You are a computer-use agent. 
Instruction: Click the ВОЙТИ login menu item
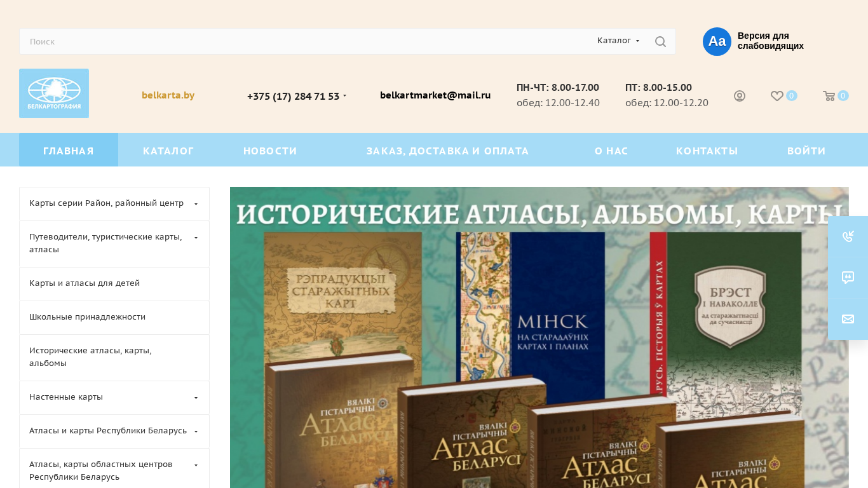pos(806,150)
